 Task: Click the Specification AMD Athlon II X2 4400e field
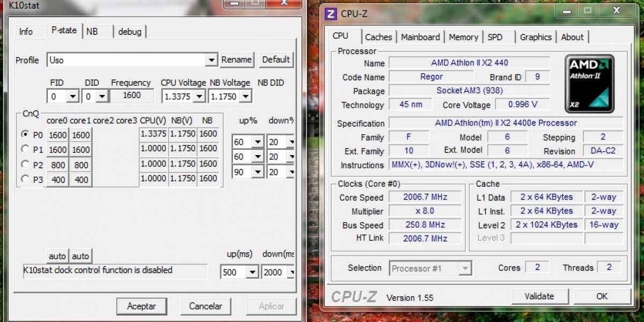[x=506, y=123]
